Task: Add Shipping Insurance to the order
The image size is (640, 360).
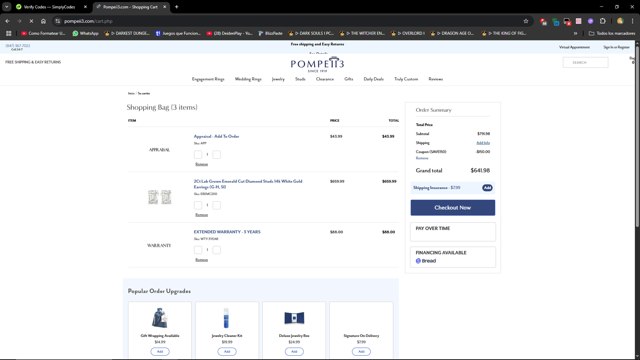Action: coord(487,188)
